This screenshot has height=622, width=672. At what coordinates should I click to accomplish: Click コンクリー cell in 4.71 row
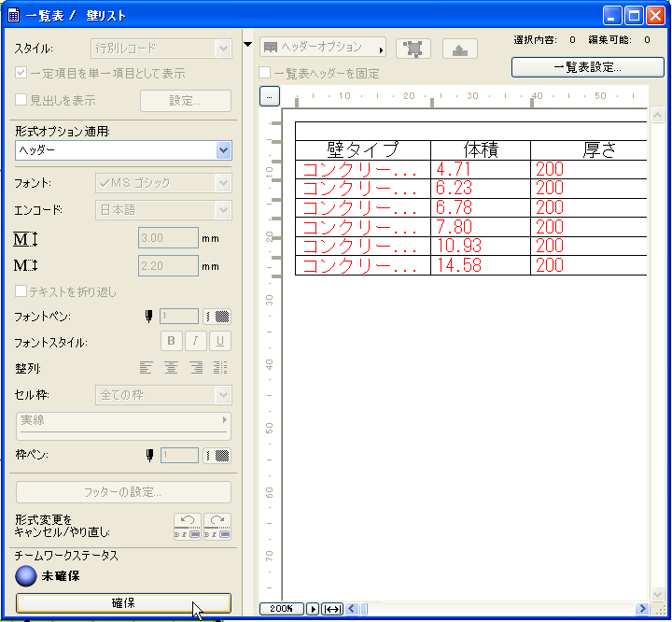pyautogui.click(x=363, y=170)
